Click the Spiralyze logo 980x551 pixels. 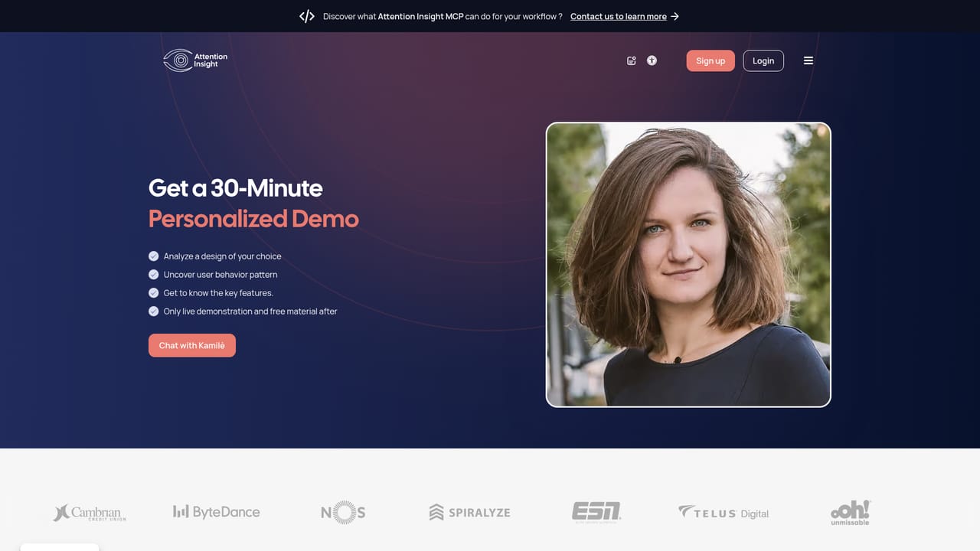[469, 512]
